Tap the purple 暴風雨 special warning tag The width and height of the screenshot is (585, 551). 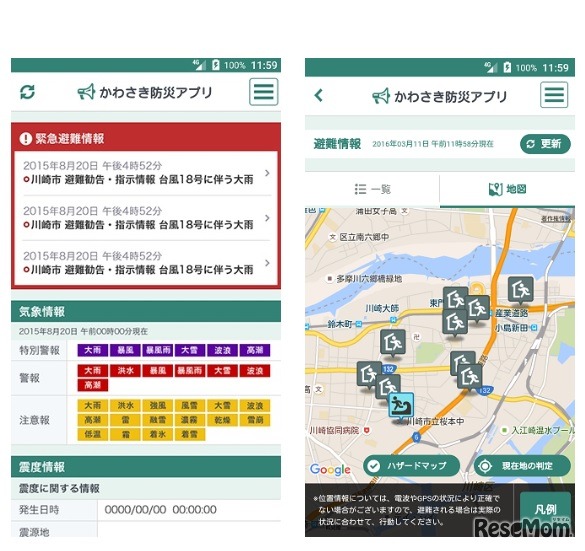158,350
